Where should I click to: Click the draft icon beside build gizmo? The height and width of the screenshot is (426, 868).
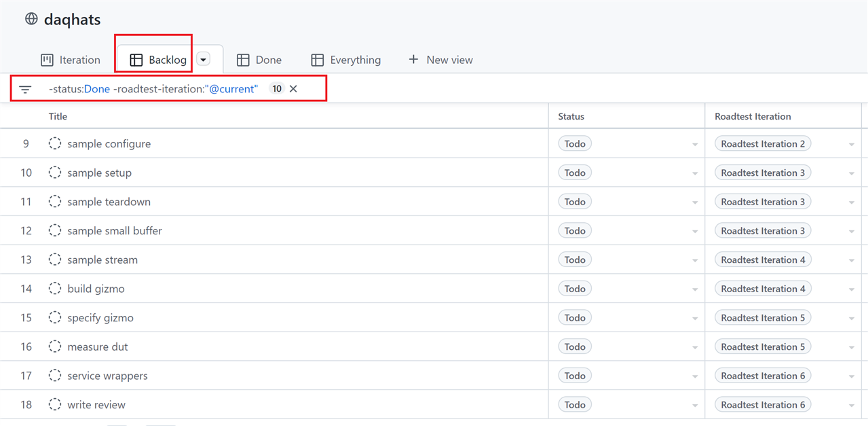pos(55,289)
